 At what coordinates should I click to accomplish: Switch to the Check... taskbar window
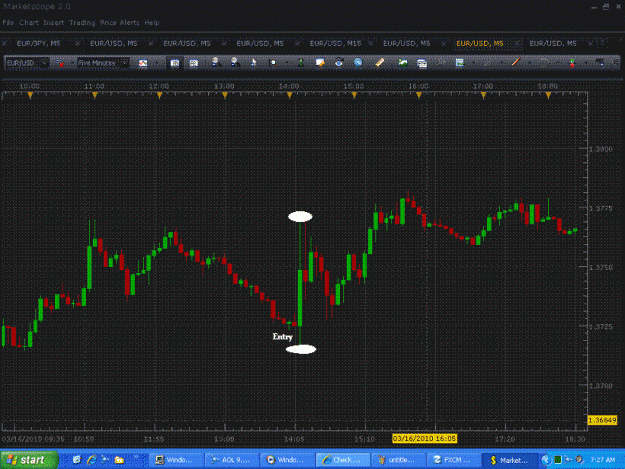(x=342, y=460)
